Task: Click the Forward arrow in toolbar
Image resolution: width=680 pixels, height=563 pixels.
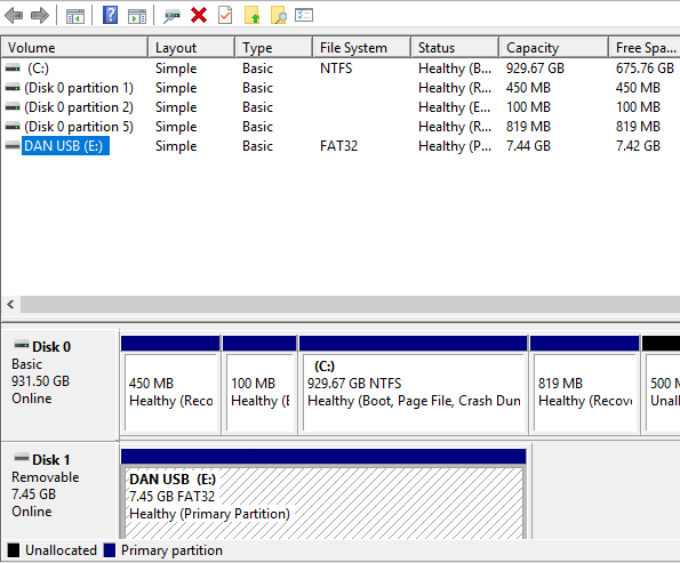Action: pyautogui.click(x=40, y=15)
